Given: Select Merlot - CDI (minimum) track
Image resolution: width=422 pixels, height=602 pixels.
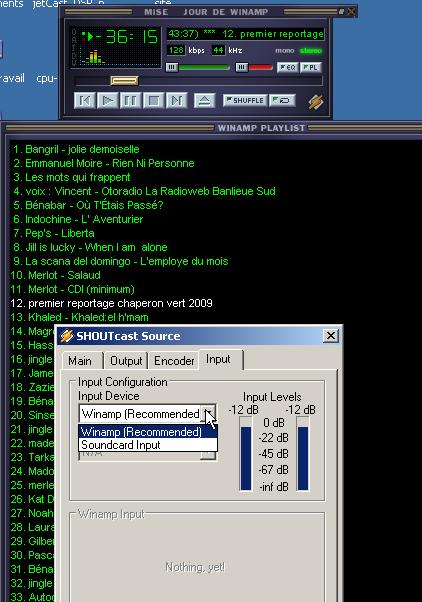Looking at the screenshot, I should tap(73, 289).
